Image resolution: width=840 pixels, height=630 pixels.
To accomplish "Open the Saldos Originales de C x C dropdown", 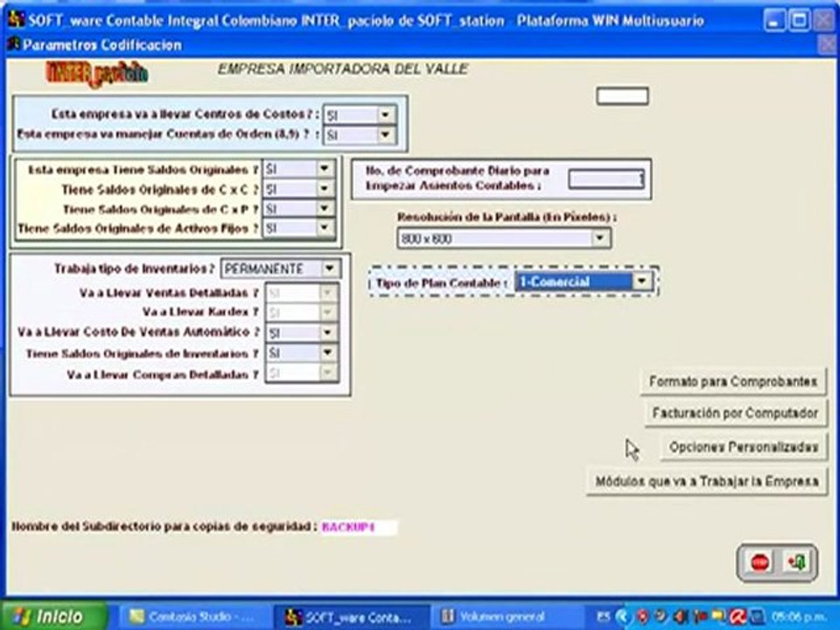I will [324, 189].
